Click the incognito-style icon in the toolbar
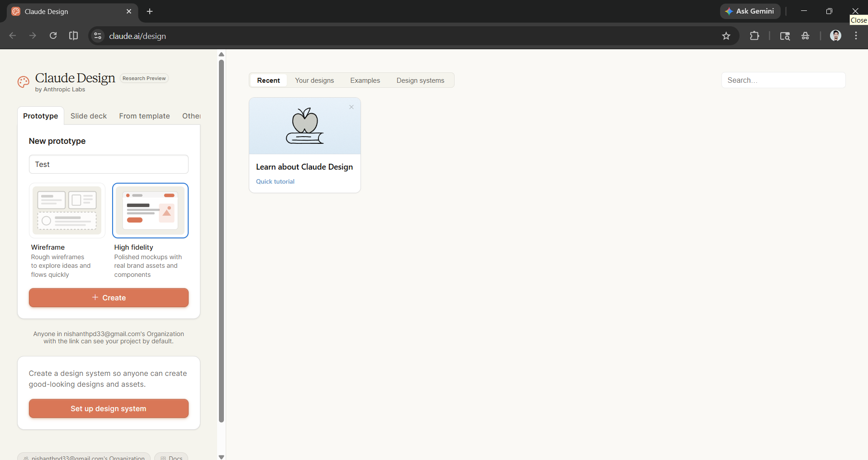Image resolution: width=868 pixels, height=460 pixels. (805, 36)
